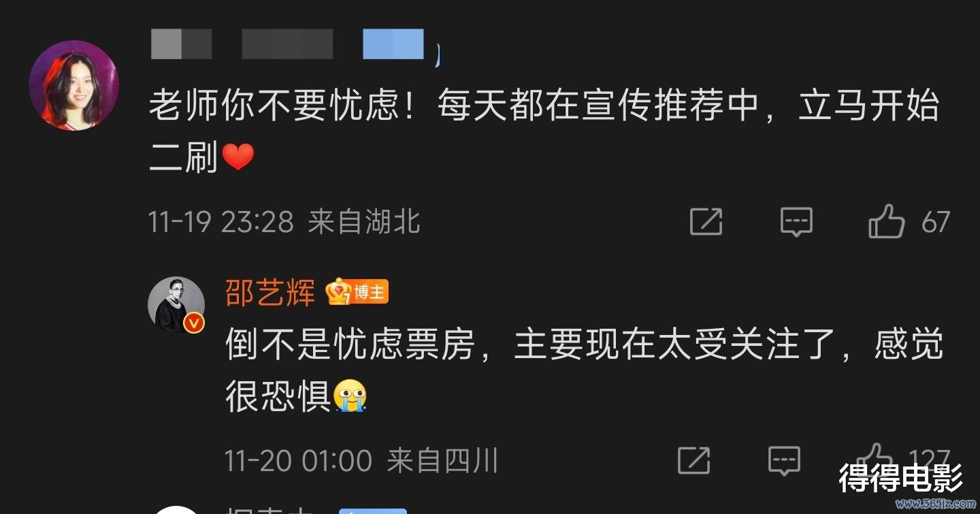Tap the 11-20 01:00 来自四川 timestamp
The height and width of the screenshot is (514, 980).
pos(361,461)
